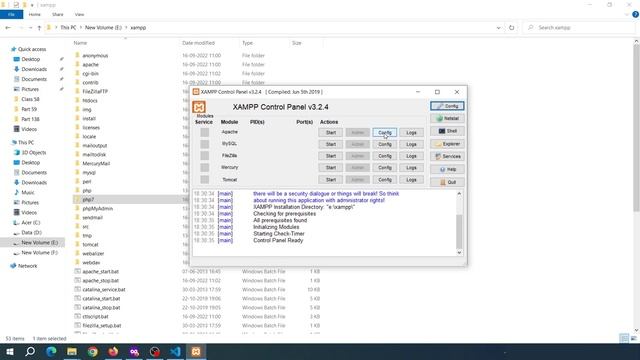Toggle the FileZilla service checkbox
This screenshot has height=360, width=640.
click(x=204, y=156)
